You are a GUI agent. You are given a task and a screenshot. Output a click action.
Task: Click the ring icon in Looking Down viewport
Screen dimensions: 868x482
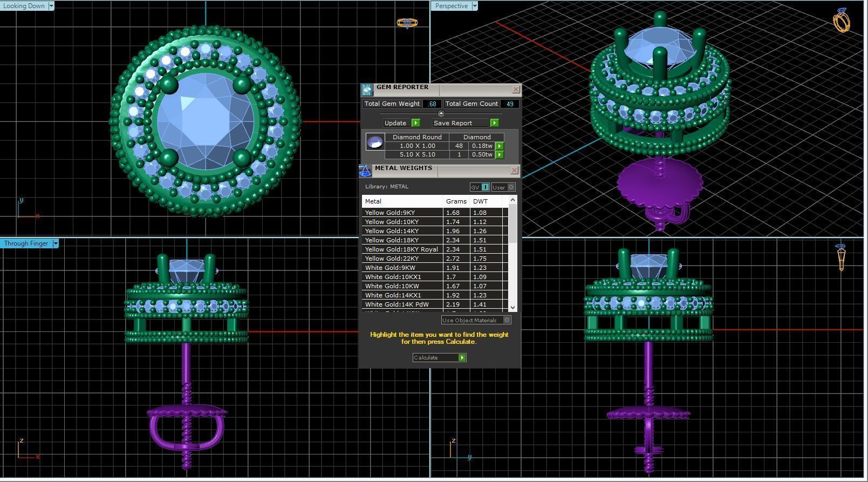pos(407,23)
